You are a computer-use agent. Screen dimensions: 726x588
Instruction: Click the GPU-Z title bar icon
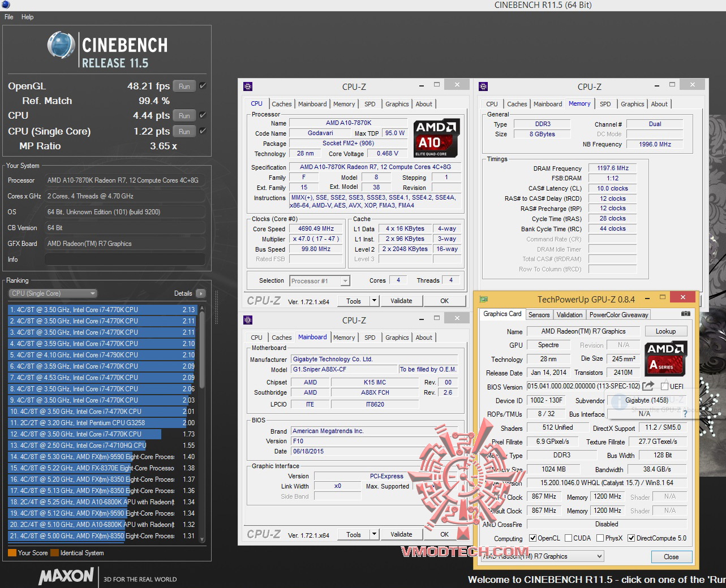483,299
